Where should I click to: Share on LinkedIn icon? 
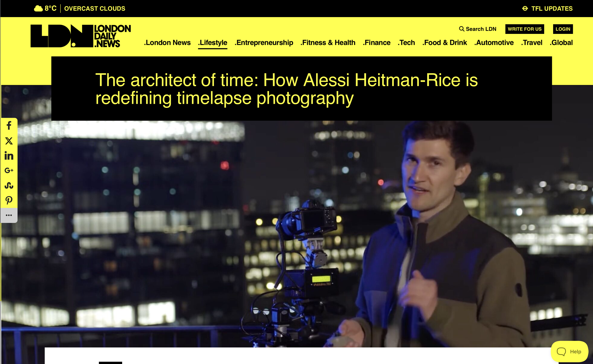pos(9,156)
